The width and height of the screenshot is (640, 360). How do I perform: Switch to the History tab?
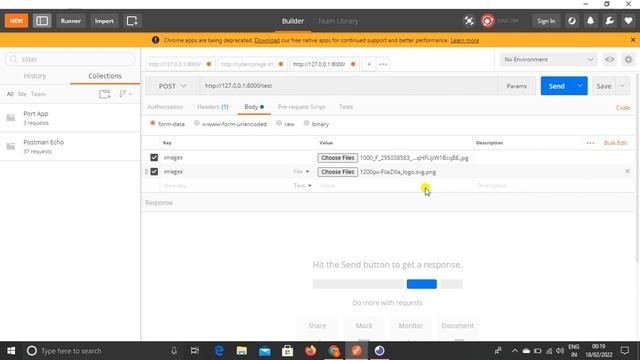point(35,76)
